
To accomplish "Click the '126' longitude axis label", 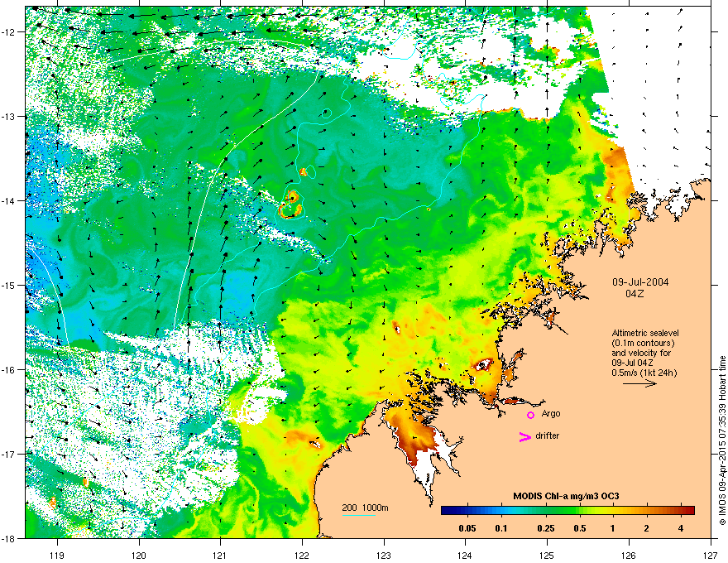I will (x=629, y=555).
